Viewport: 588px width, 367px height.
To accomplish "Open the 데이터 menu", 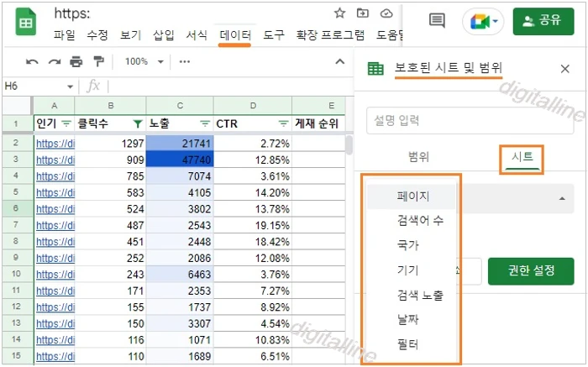I will coord(235,35).
